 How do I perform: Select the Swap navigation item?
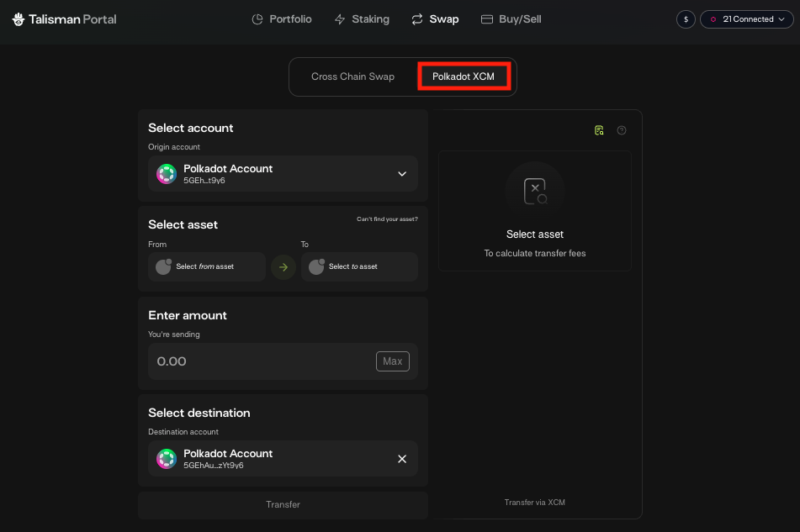[435, 19]
